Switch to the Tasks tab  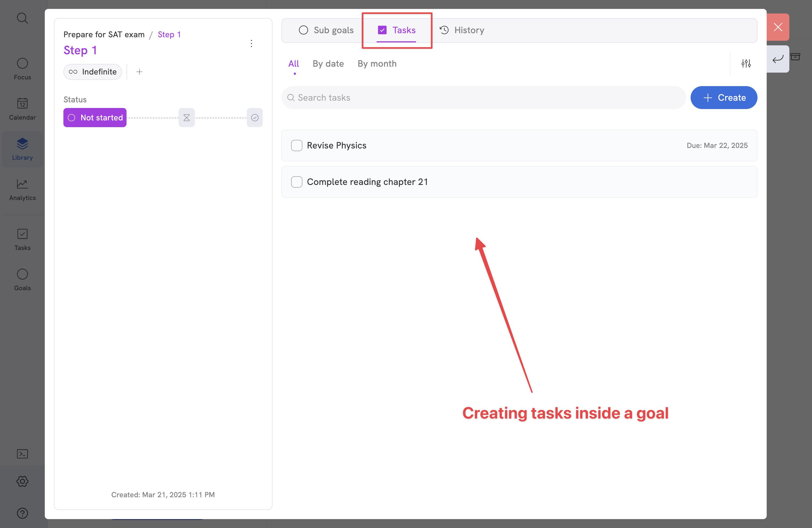tap(397, 30)
